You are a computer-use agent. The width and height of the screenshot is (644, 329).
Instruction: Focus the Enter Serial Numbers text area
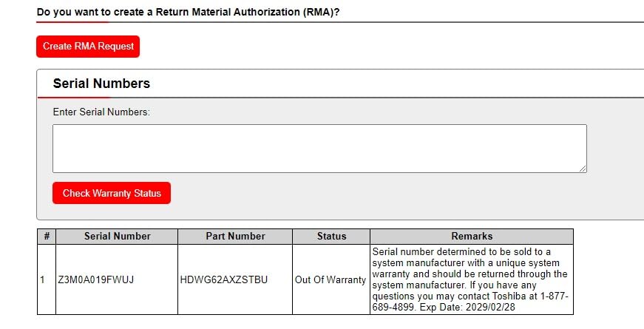click(x=319, y=149)
